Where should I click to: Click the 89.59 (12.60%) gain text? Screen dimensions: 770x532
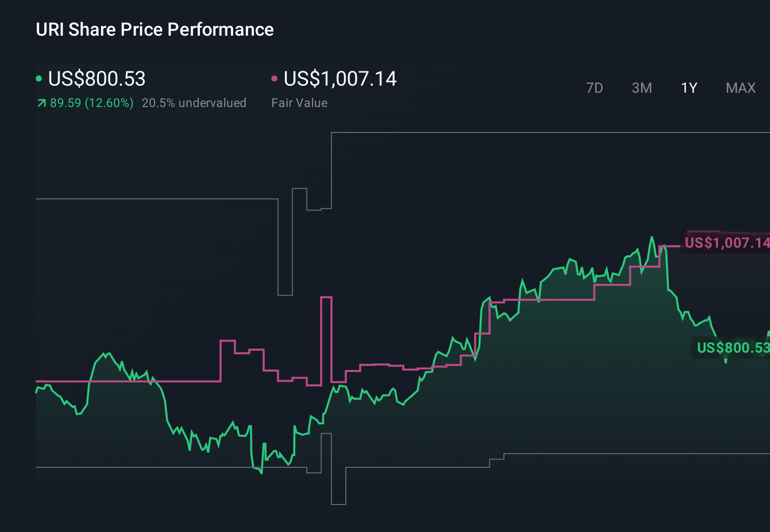(91, 102)
